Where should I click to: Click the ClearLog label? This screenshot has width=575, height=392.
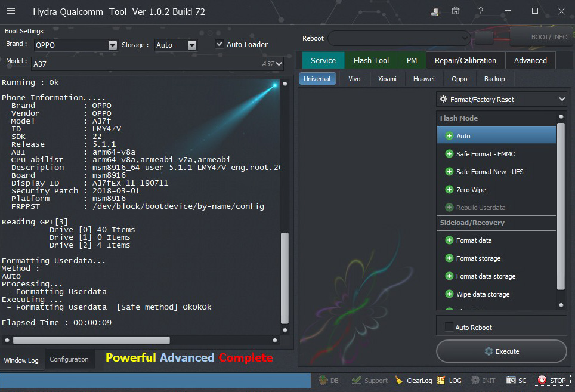click(419, 381)
